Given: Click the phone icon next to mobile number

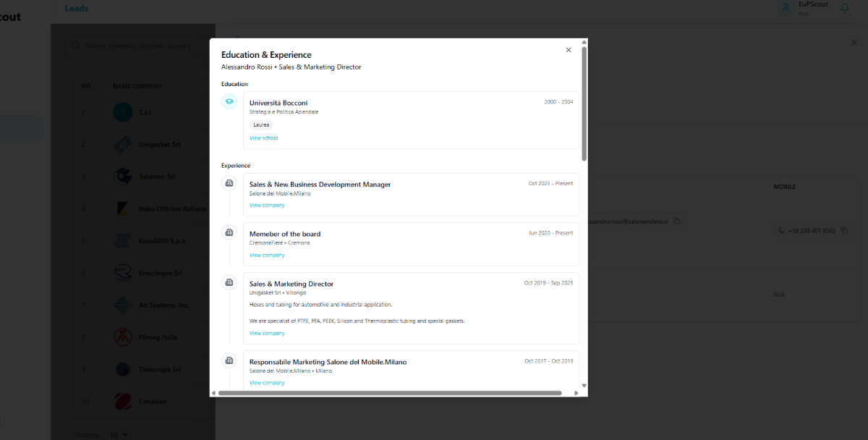Looking at the screenshot, I should (781, 230).
